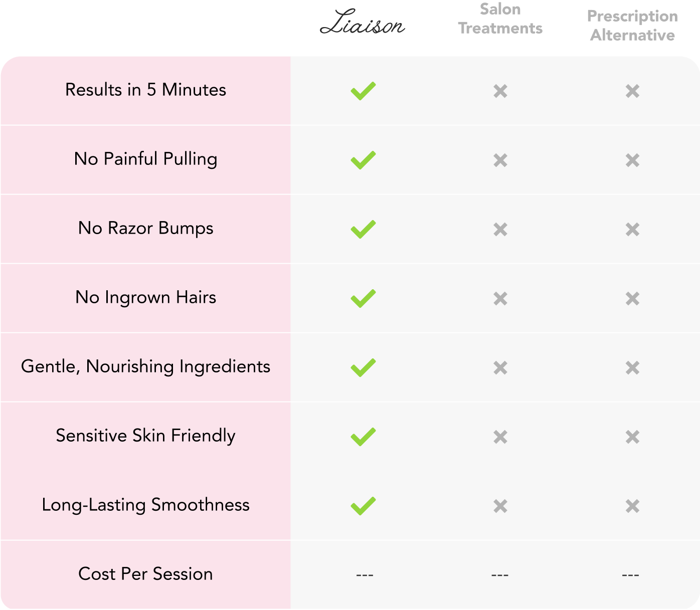700x610 pixels.
Task: Click the Gentle, Nourishing Ingredients label
Action: [x=145, y=366]
